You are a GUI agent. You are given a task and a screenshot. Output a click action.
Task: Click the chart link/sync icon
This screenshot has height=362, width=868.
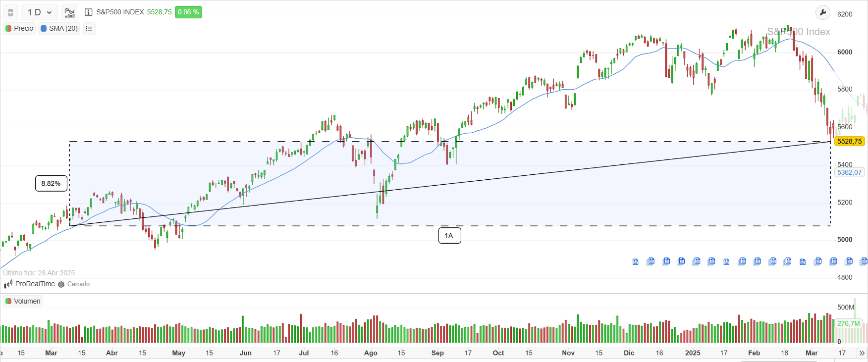click(10, 12)
